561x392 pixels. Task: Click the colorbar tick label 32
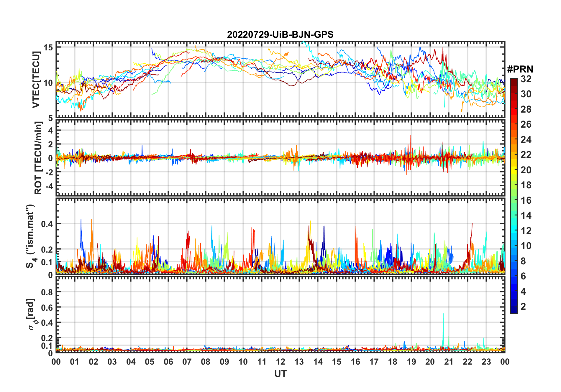click(x=526, y=79)
